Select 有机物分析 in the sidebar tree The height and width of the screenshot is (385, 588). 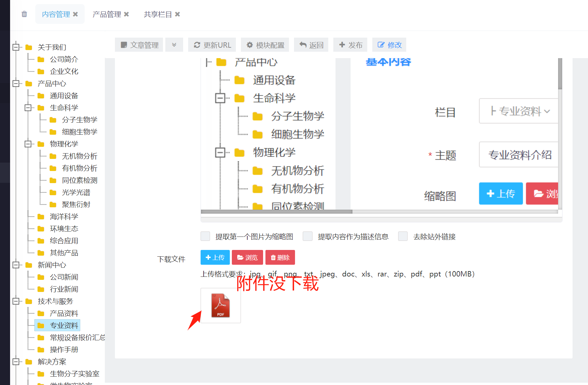[x=80, y=168]
